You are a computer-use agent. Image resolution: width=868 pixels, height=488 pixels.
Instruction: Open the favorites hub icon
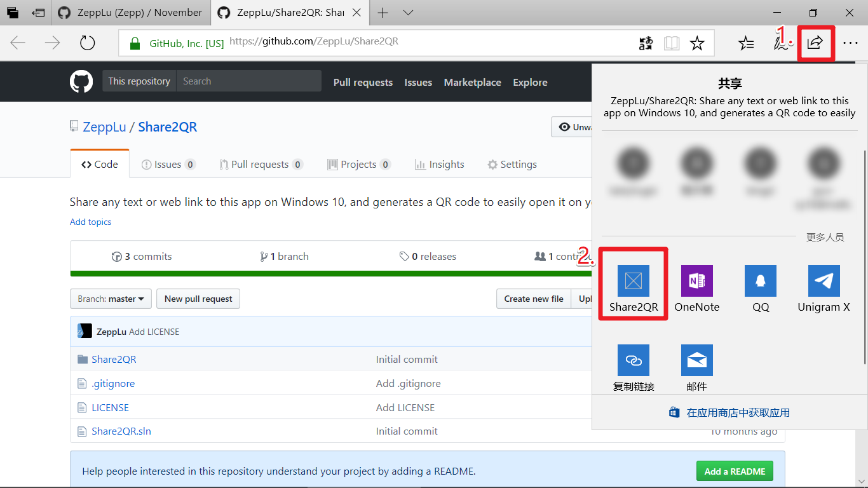(x=746, y=43)
